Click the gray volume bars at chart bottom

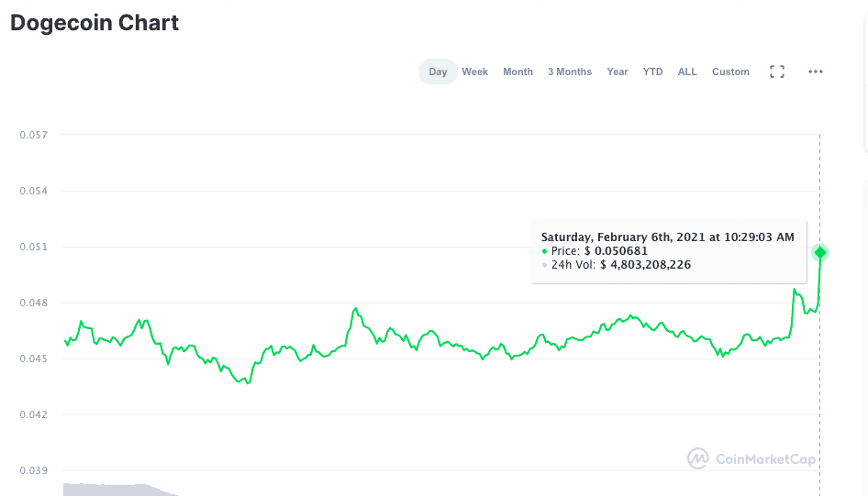click(x=119, y=490)
